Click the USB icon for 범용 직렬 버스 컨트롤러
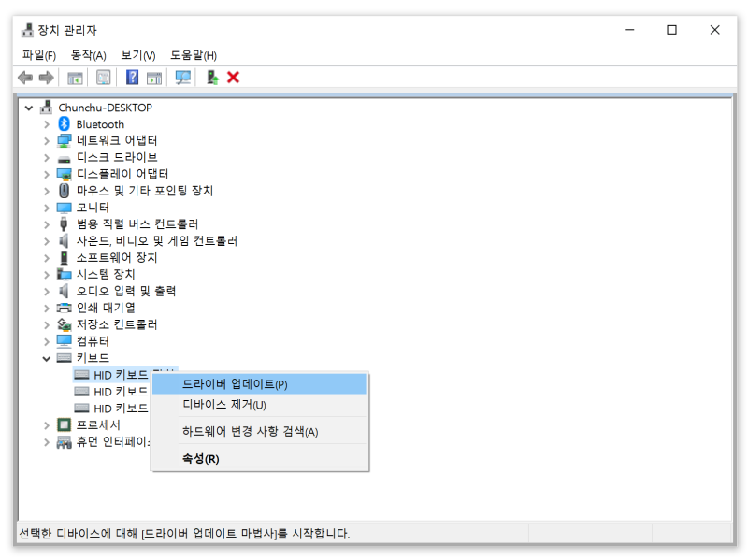Image resolution: width=748 pixels, height=560 pixels. click(64, 224)
